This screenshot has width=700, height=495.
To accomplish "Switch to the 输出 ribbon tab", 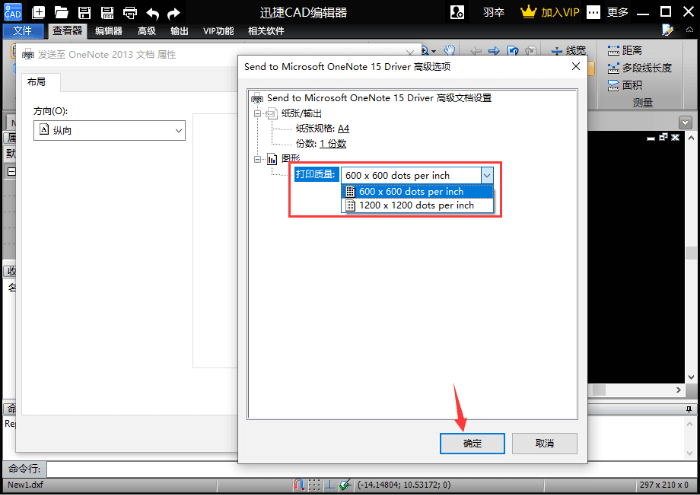I will [x=179, y=31].
